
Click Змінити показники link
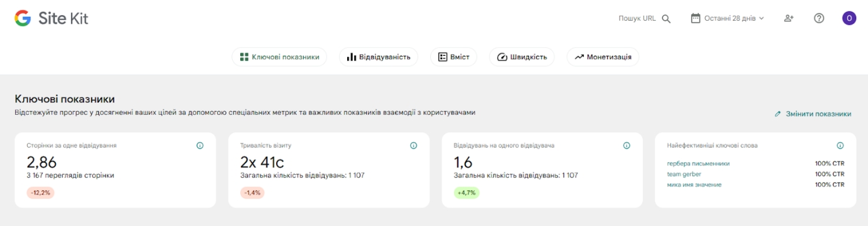coord(813,114)
